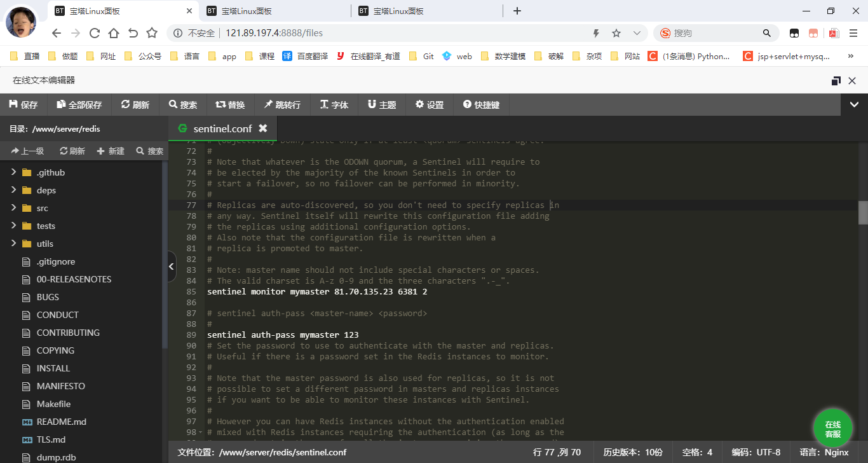Screen dimensions: 868x463
Task: Open the Replace (替换) tool
Action: pos(230,105)
